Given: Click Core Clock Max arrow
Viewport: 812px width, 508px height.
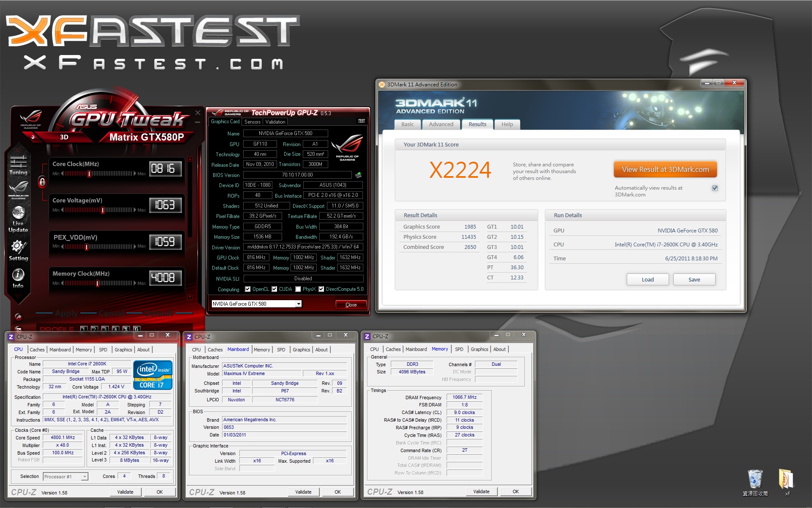Looking at the screenshot, I should coord(135,174).
